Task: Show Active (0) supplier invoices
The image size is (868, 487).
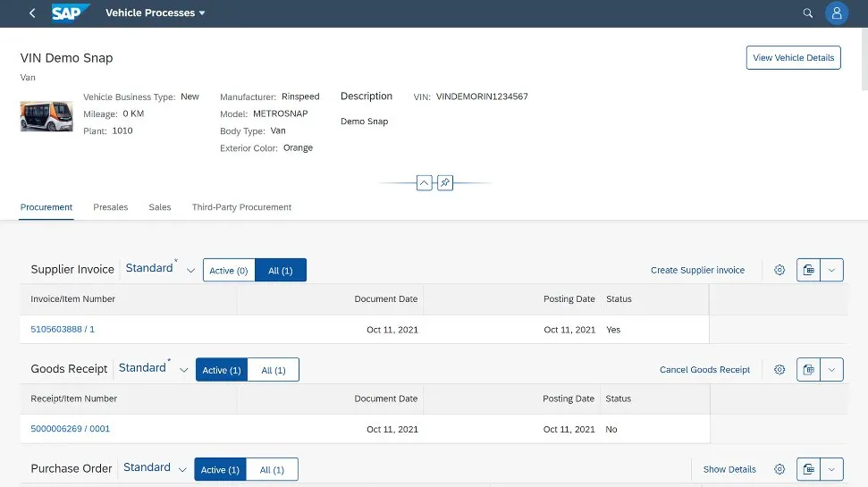Action: point(229,271)
